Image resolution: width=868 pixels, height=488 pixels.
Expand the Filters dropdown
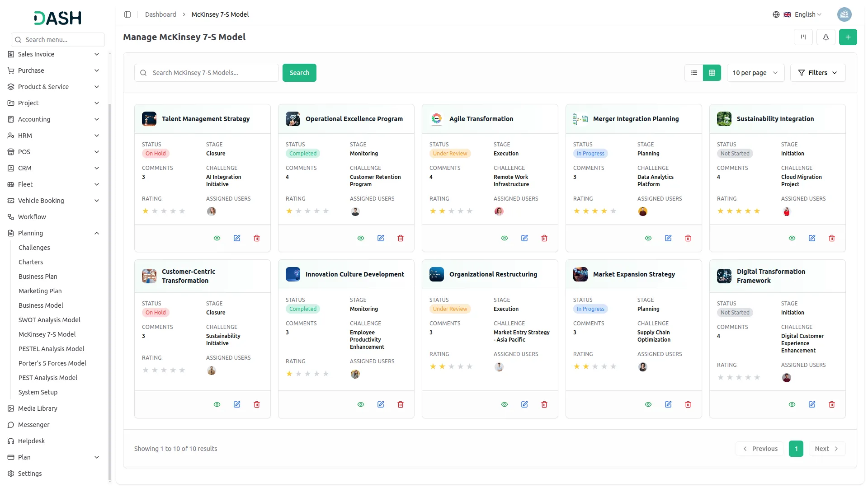click(x=818, y=73)
